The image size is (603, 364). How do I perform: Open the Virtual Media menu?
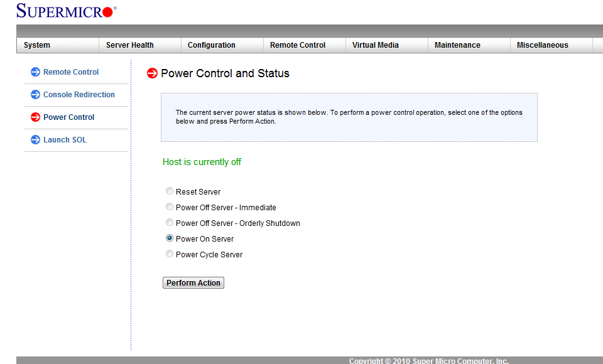pyautogui.click(x=375, y=45)
